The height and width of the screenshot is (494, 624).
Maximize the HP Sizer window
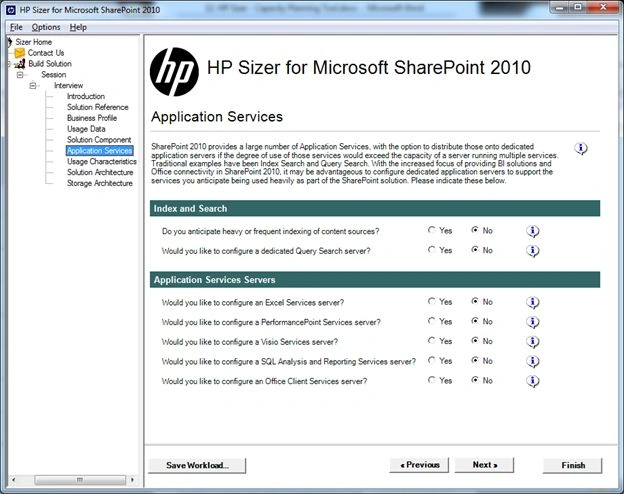(578, 7)
